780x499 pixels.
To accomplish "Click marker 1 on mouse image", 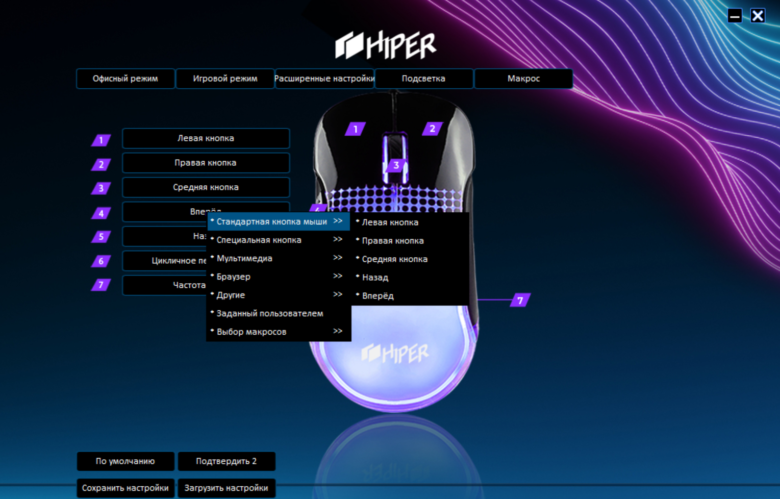I will 355,129.
